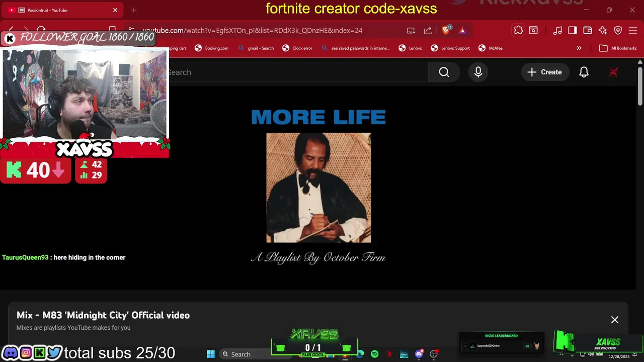Click the YouTube Search input field
Screen dimensions: 644x362
tap(297, 72)
